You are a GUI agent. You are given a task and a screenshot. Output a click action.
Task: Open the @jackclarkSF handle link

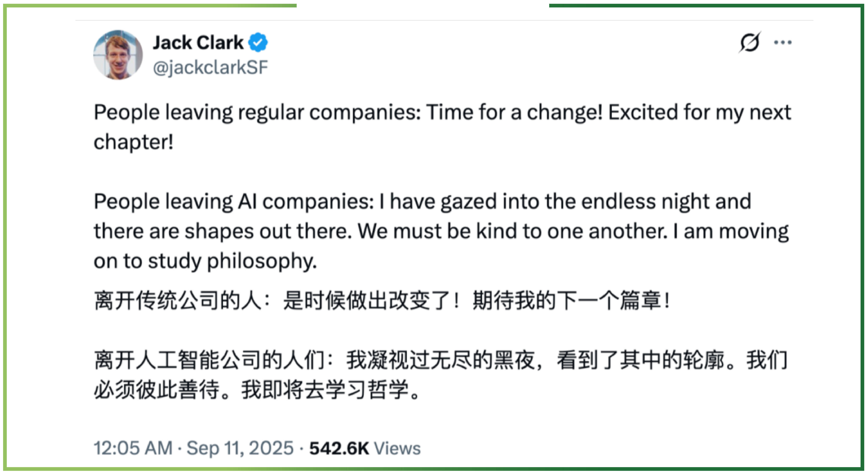[x=210, y=67]
